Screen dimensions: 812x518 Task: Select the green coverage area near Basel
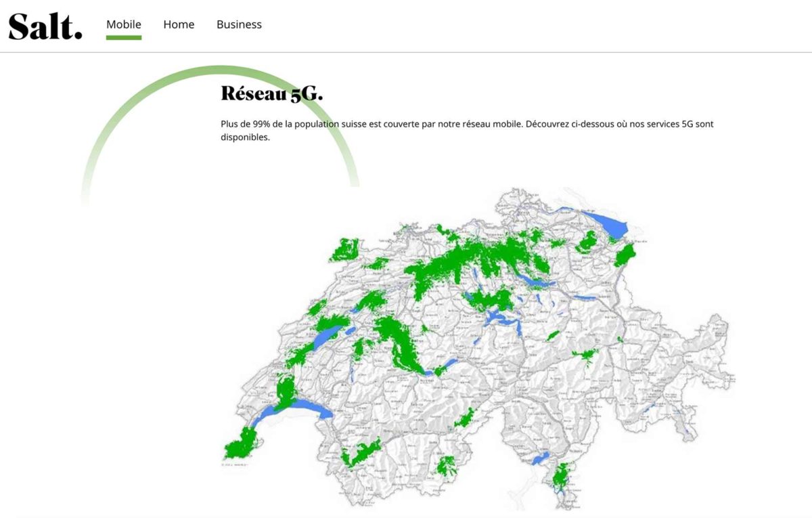coord(345,250)
